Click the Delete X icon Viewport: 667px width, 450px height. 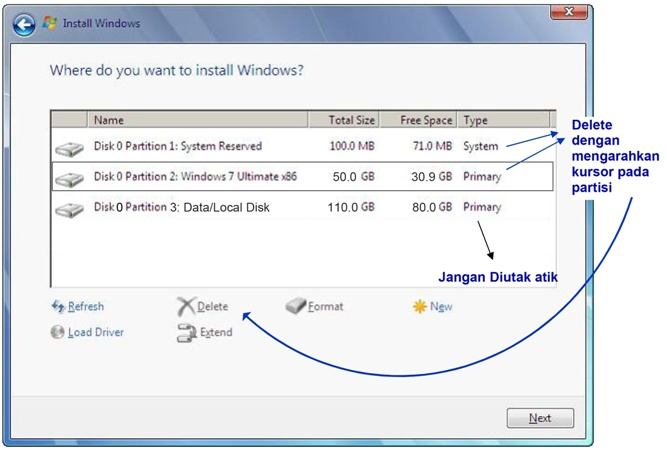coord(185,307)
